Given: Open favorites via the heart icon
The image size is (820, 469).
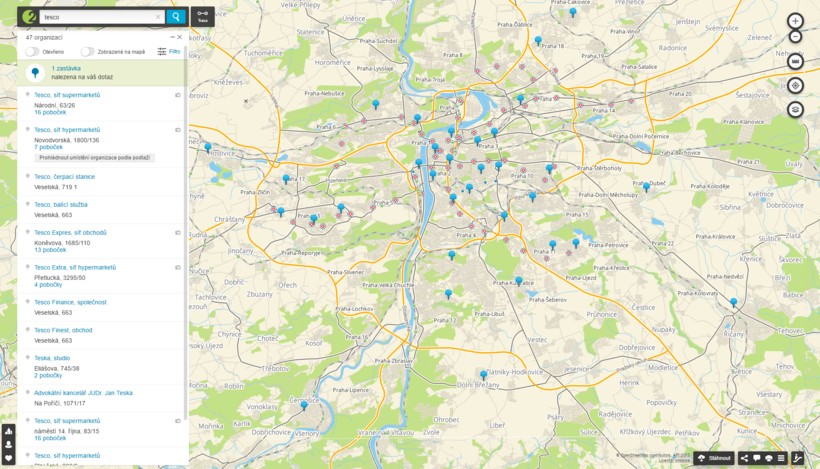Looking at the screenshot, I should [x=8, y=458].
